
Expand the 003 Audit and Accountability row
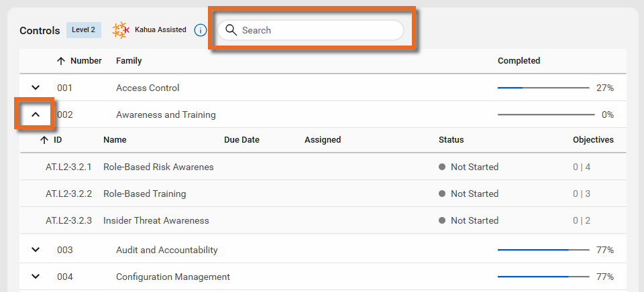tap(36, 250)
